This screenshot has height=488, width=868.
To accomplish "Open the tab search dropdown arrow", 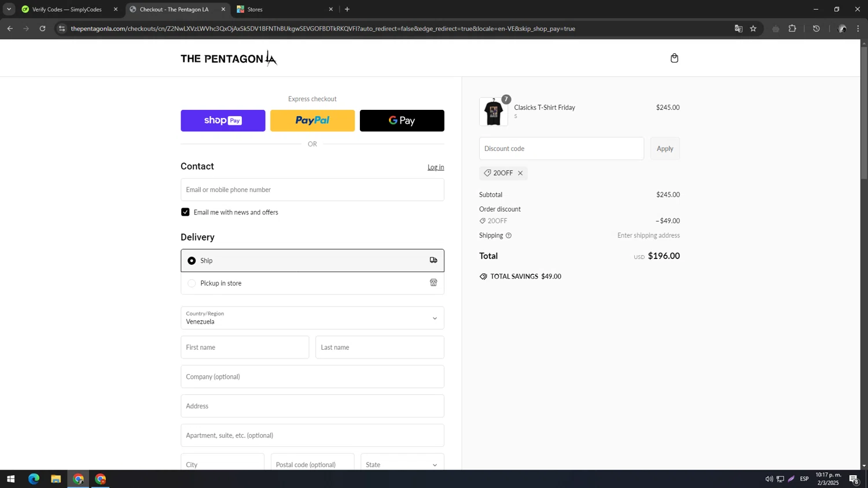I will [9, 9].
